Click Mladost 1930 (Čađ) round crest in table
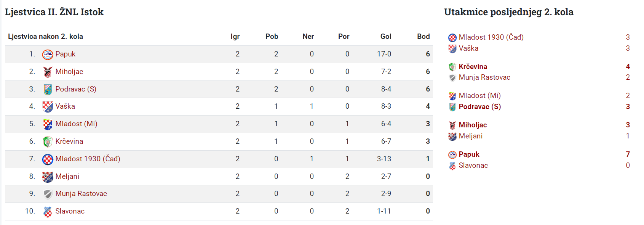 tap(48, 159)
